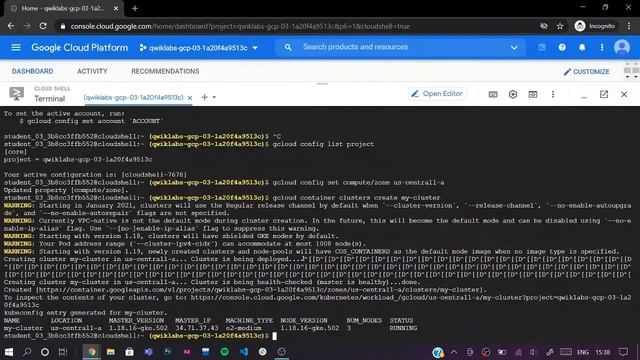Open File Explorer from the taskbar
The height and width of the screenshot is (360, 640).
tap(111, 352)
